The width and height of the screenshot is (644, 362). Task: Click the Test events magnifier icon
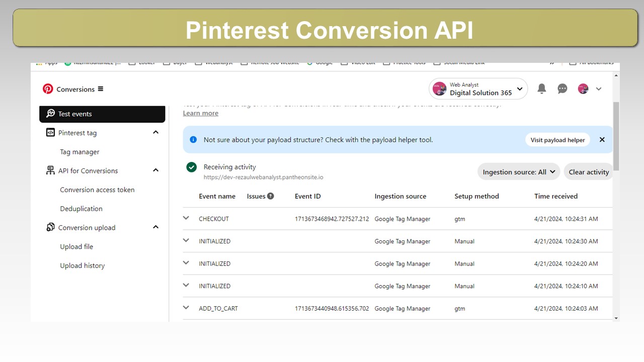50,114
